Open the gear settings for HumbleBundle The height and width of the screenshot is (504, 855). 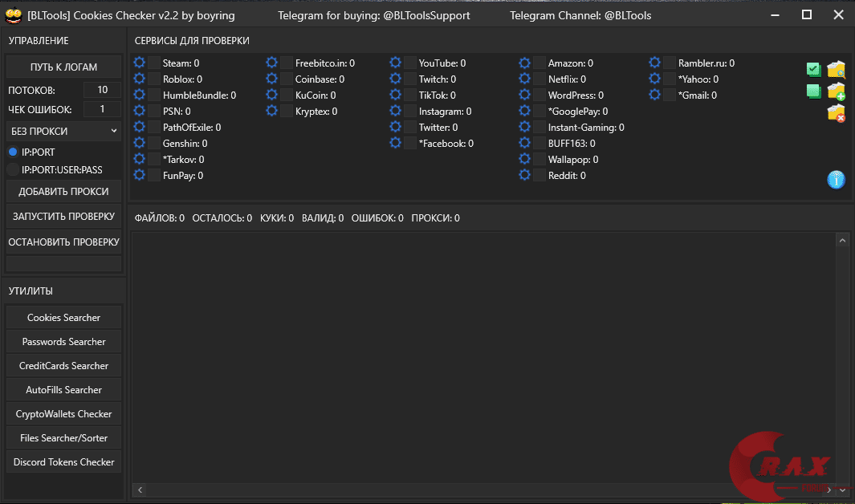pos(140,95)
